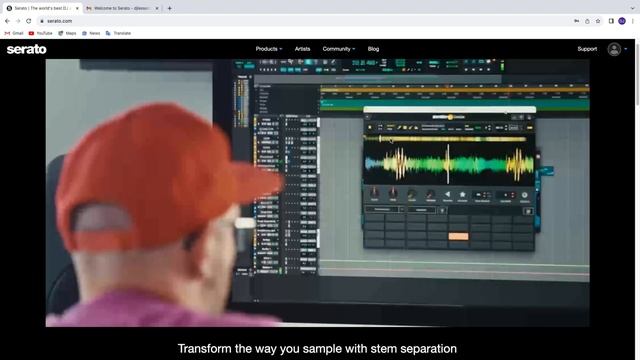
Task: Close the Serato website tab
Action: [x=77, y=8]
